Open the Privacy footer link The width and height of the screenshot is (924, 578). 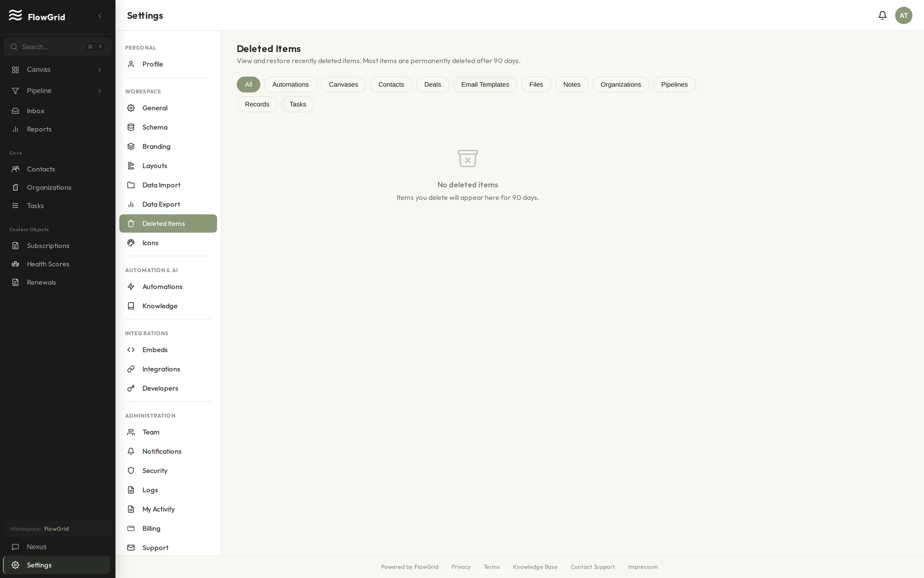pos(461,567)
